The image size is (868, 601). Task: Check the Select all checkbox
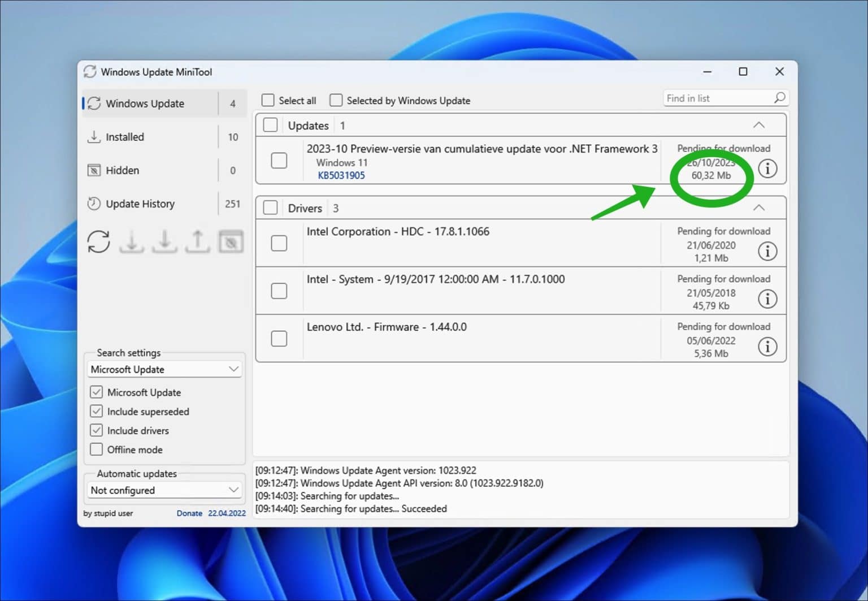click(268, 100)
